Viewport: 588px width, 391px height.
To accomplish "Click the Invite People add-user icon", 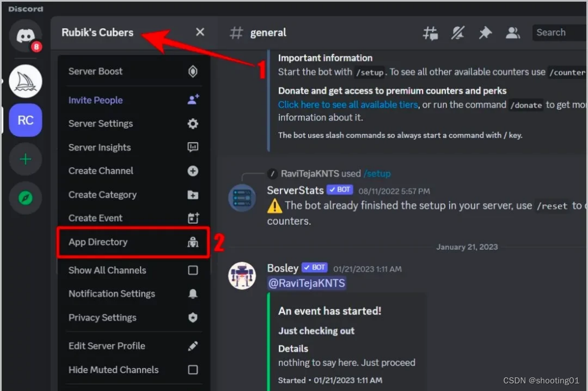I will click(x=193, y=100).
